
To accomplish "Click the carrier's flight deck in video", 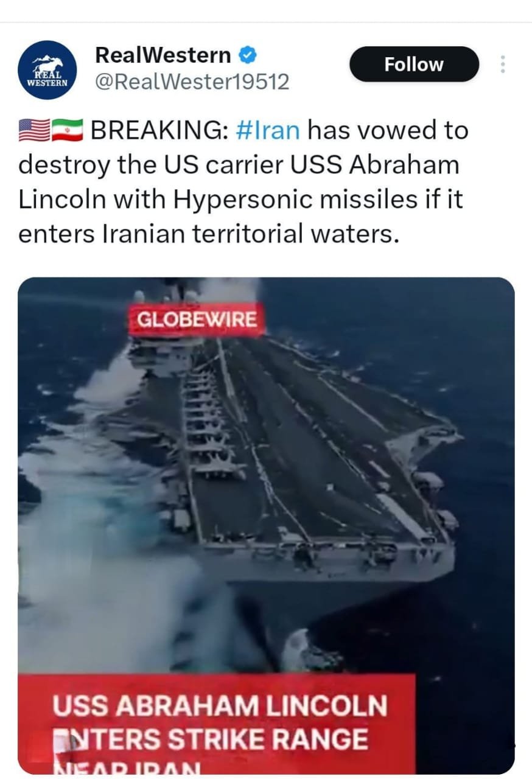I will (317, 444).
